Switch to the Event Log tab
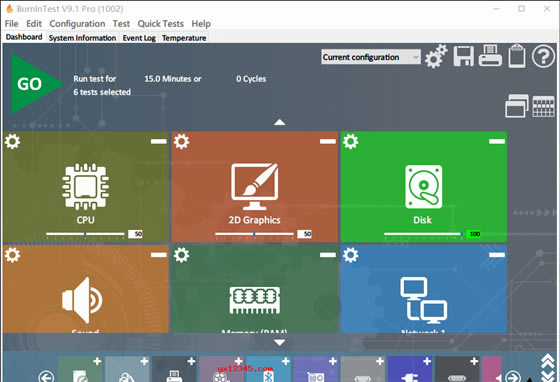 tap(139, 38)
